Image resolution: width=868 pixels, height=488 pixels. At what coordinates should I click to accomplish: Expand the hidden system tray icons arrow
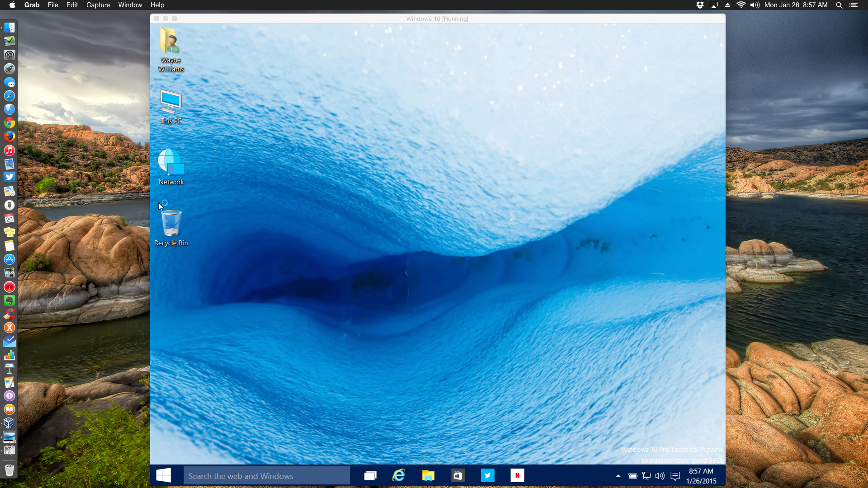(618, 476)
